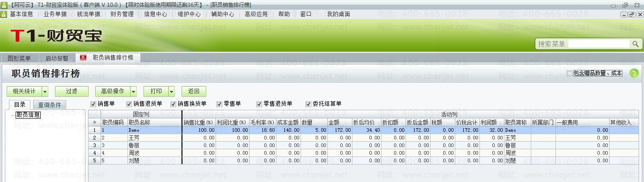The width and height of the screenshot is (644, 182).
Task: Switch to the 目录 tab
Action: [x=20, y=105]
